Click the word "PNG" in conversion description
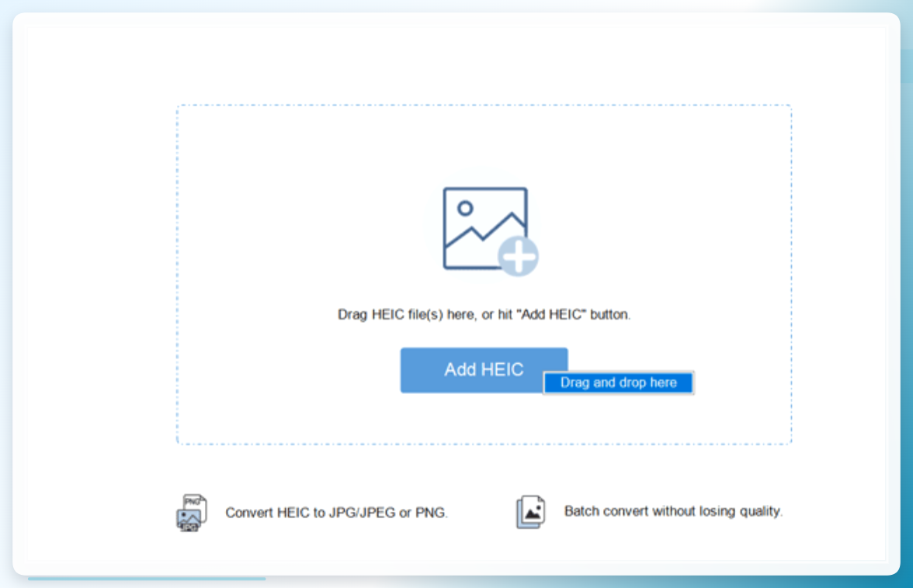Viewport: 913px width, 588px height. point(431,513)
